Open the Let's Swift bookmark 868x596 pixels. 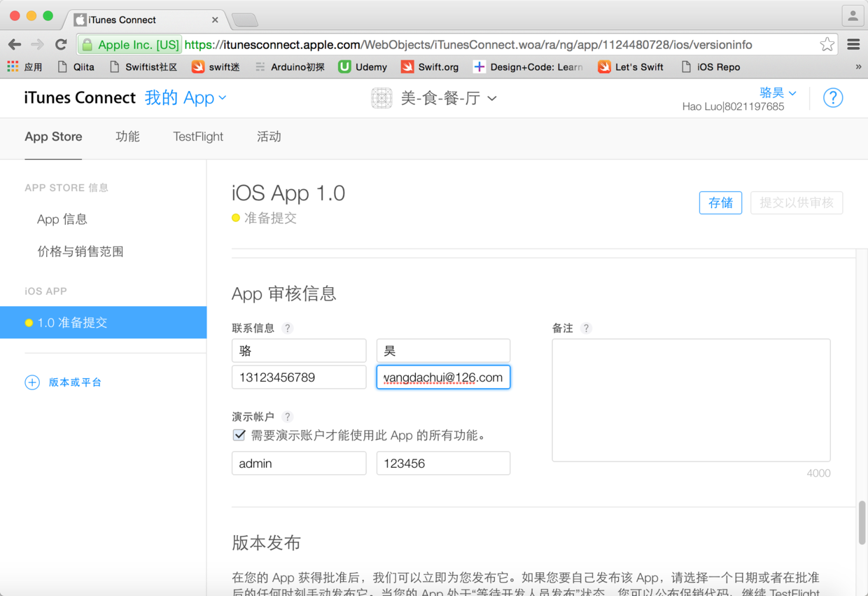(x=631, y=67)
